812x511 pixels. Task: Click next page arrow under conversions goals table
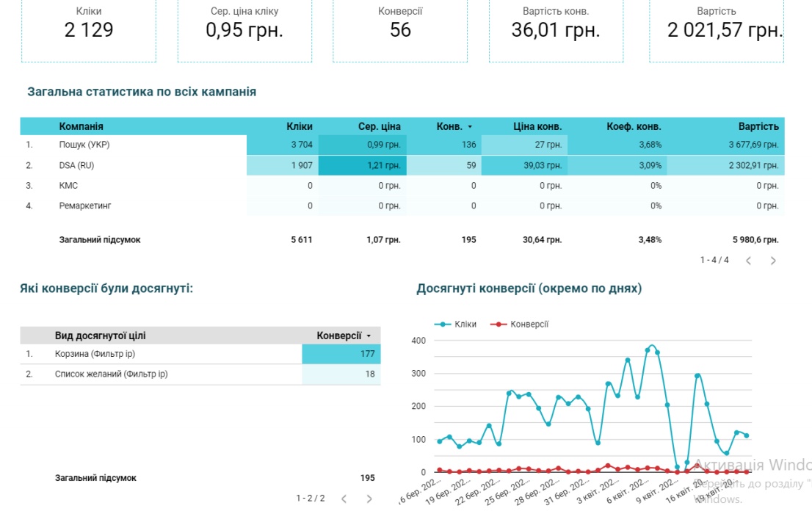[x=369, y=499]
